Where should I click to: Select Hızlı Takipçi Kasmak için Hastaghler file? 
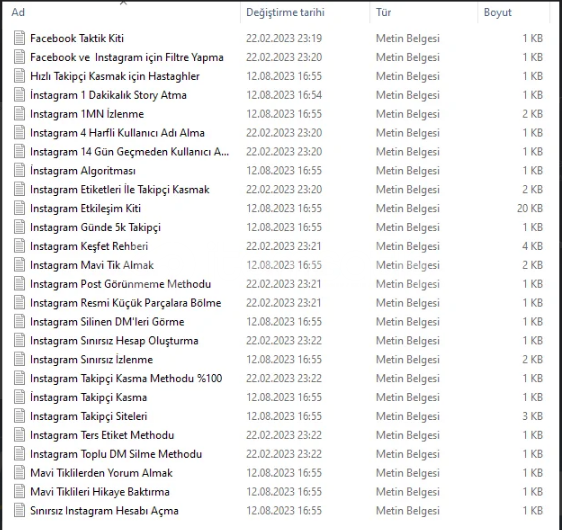pyautogui.click(x=115, y=76)
